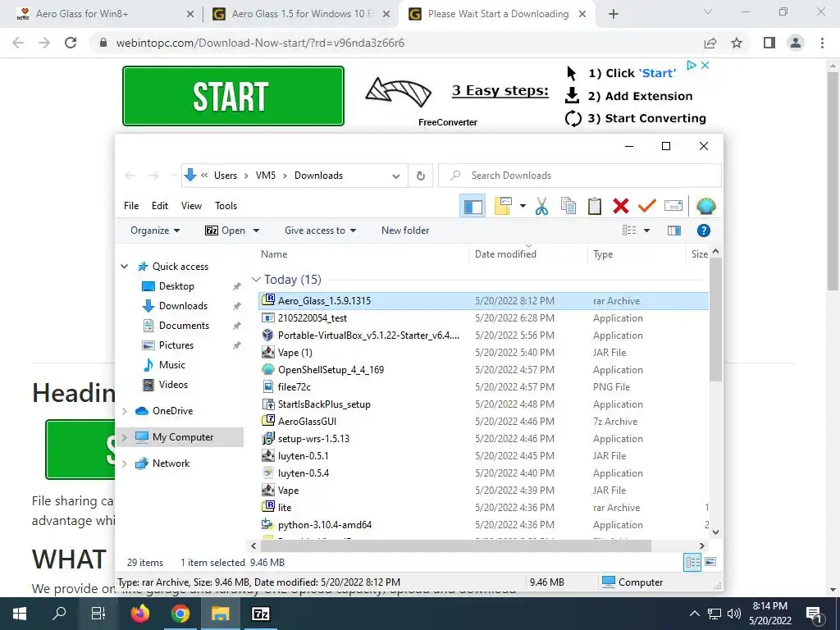Open a new Chrome tab
This screenshot has height=630, width=840.
[x=614, y=14]
